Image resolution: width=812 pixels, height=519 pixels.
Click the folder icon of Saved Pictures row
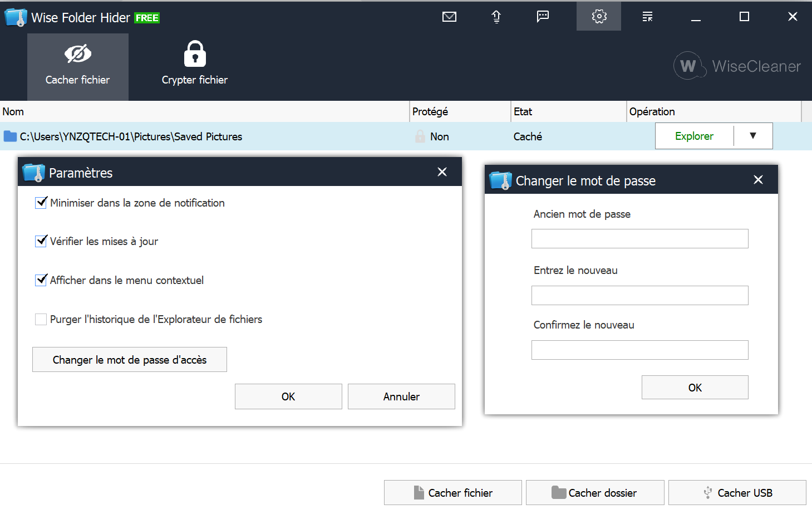pyautogui.click(x=10, y=136)
